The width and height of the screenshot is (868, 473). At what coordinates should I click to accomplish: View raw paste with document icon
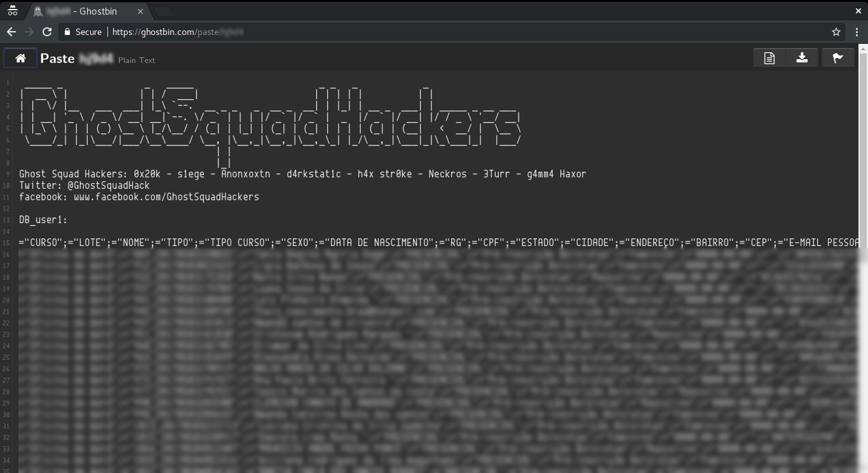(x=770, y=58)
